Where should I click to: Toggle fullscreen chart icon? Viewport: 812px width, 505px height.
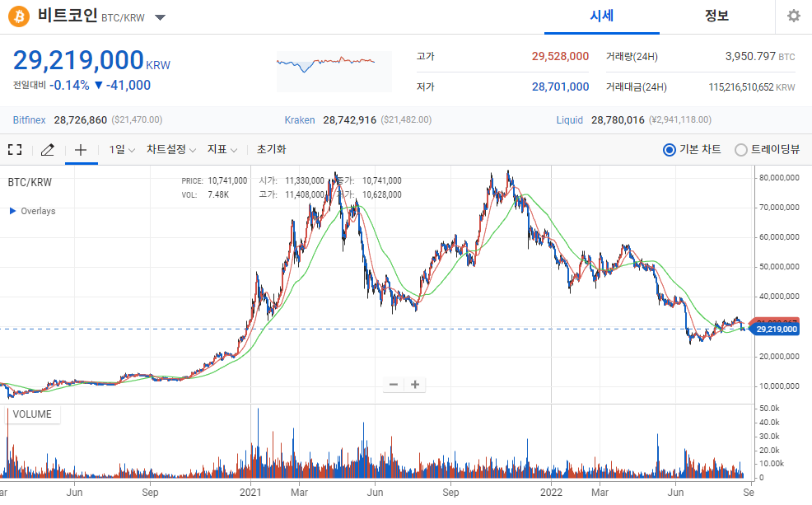[15, 150]
